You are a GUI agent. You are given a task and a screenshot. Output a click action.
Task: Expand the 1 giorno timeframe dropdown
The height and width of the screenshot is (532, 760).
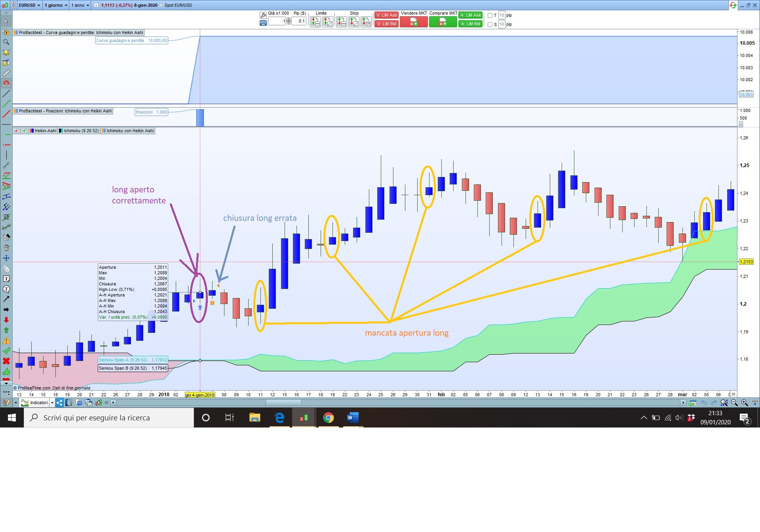coord(56,5)
